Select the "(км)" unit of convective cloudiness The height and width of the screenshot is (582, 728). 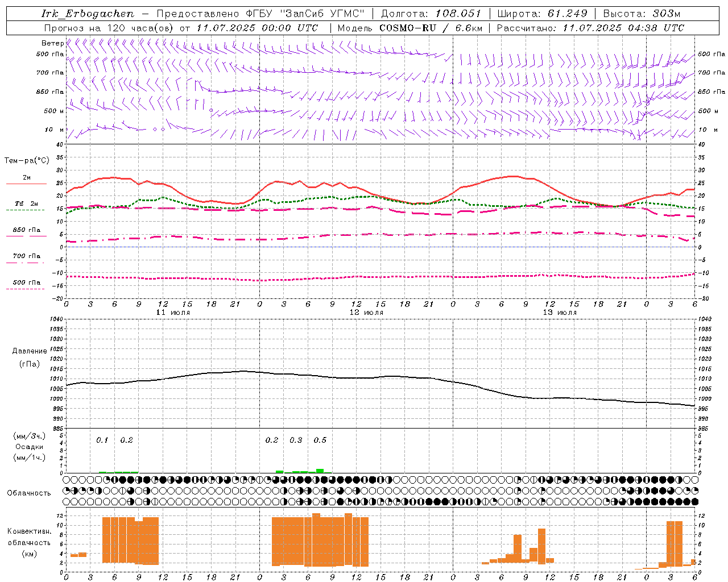(x=29, y=554)
